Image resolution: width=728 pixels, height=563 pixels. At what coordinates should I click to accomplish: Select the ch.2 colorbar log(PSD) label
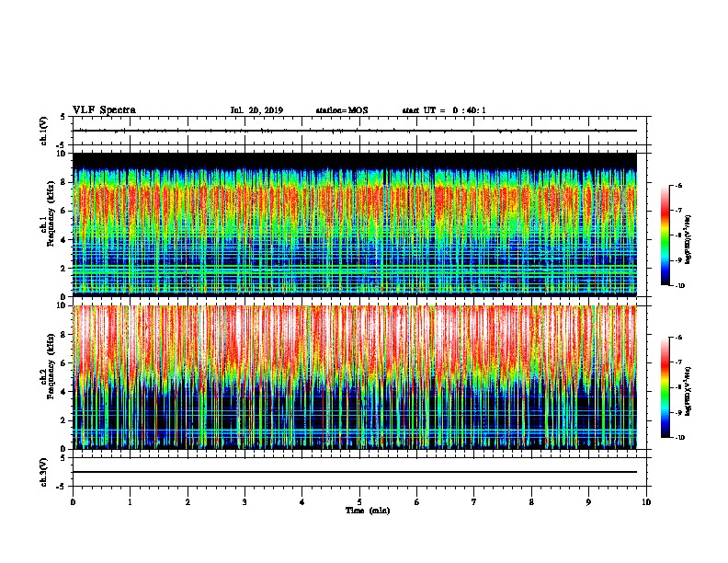point(688,391)
